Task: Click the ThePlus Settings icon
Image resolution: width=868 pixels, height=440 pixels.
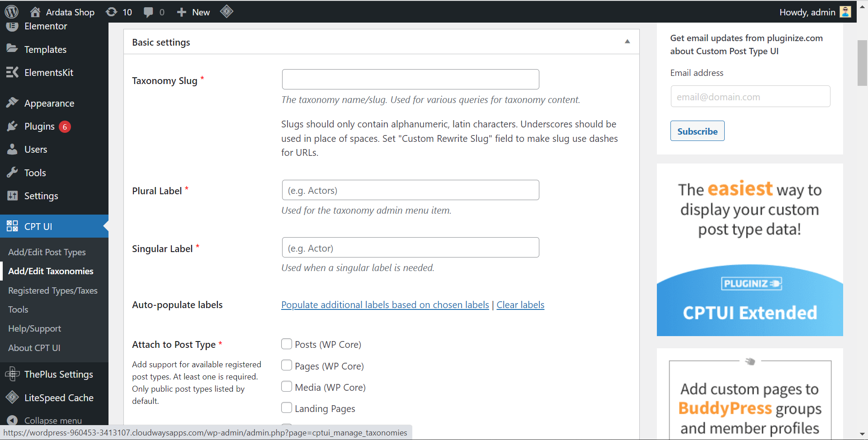Action: click(x=12, y=374)
